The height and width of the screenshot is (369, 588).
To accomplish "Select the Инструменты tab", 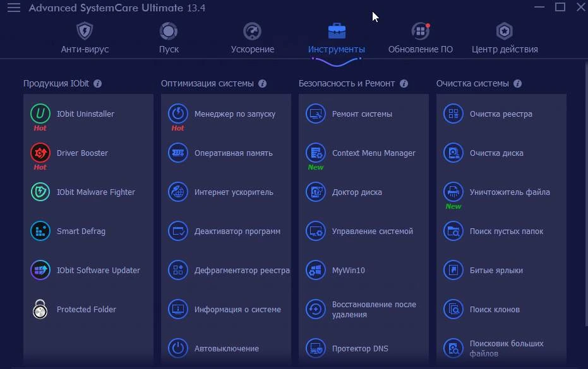I will tap(337, 38).
